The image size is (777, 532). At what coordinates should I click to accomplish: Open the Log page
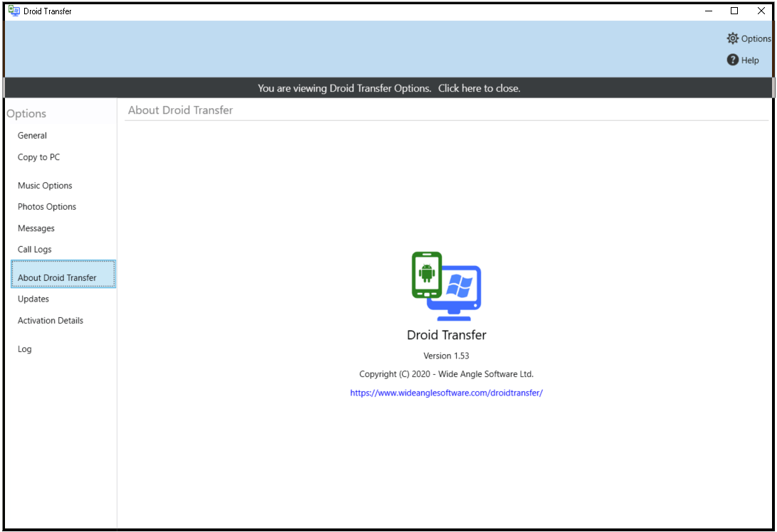click(25, 349)
